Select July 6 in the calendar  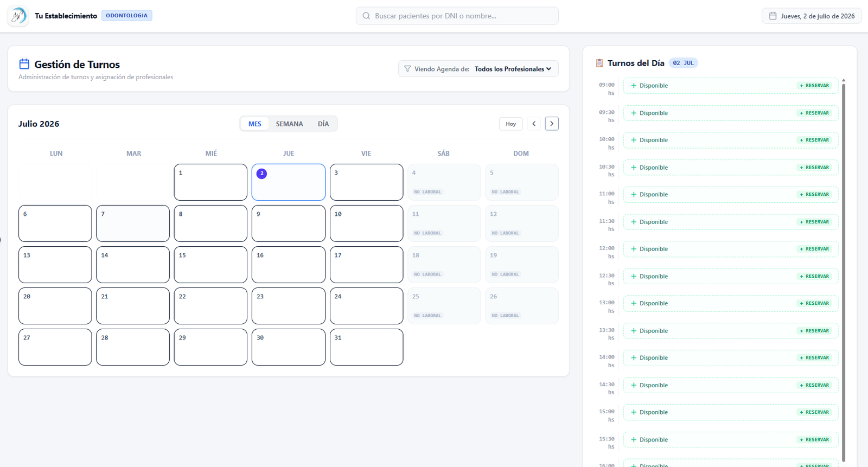(x=55, y=223)
